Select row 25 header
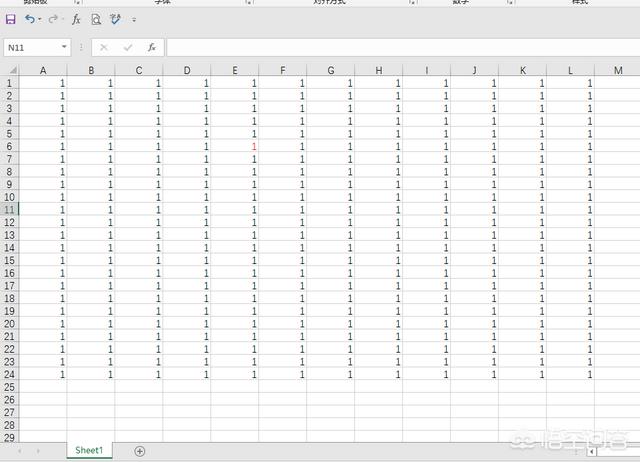Image resolution: width=640 pixels, height=462 pixels. point(9,387)
